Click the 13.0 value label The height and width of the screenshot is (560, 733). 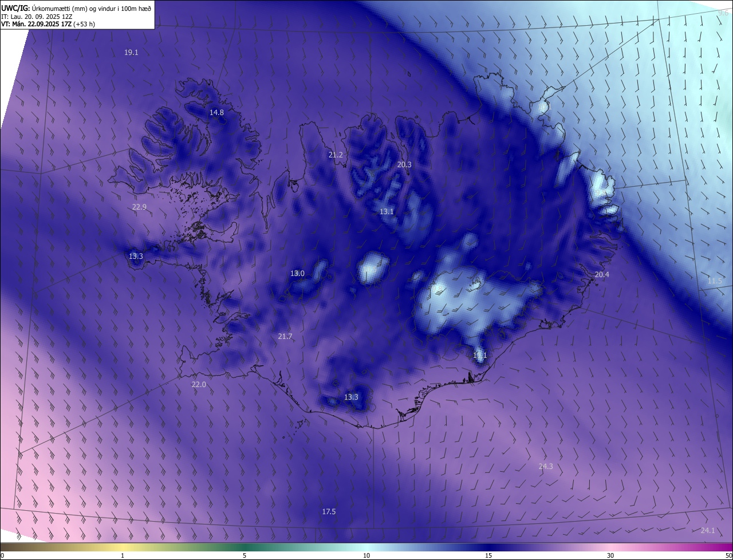pos(297,273)
